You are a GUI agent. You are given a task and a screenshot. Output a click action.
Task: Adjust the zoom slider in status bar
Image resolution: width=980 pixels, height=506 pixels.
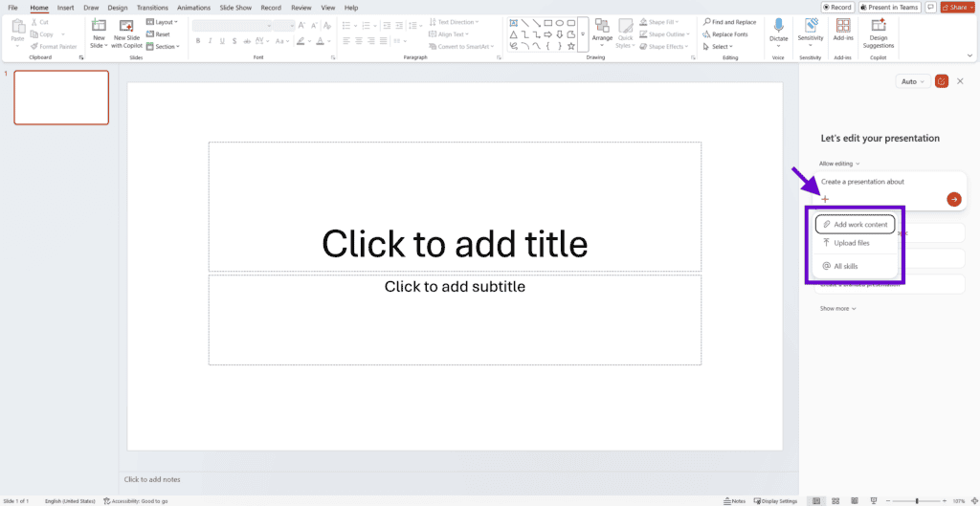coord(916,501)
